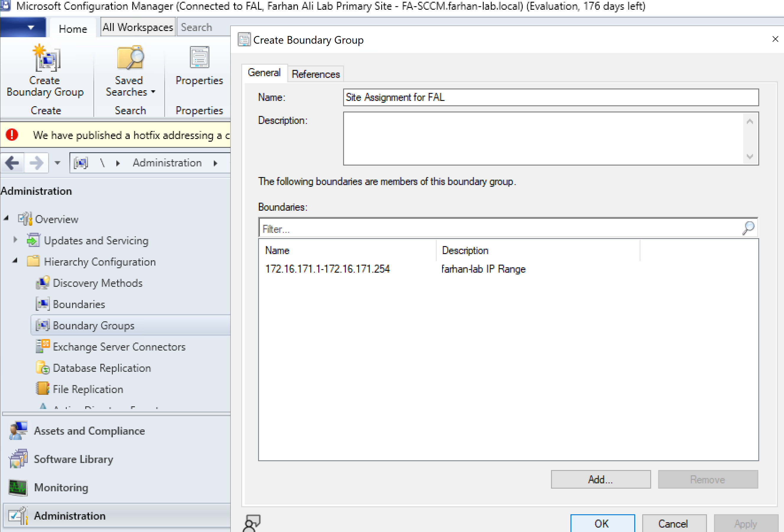This screenshot has width=784, height=532.
Task: Click the back navigation arrow
Action: 12,163
